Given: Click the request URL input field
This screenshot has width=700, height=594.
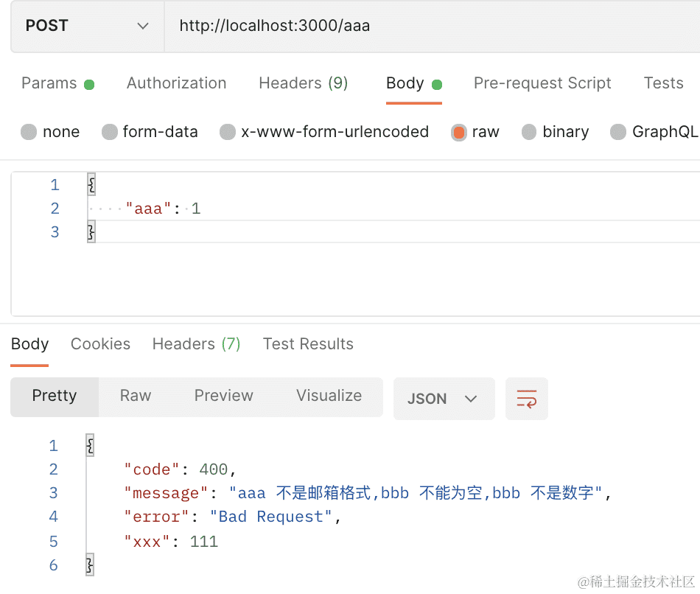Looking at the screenshot, I should 427,26.
